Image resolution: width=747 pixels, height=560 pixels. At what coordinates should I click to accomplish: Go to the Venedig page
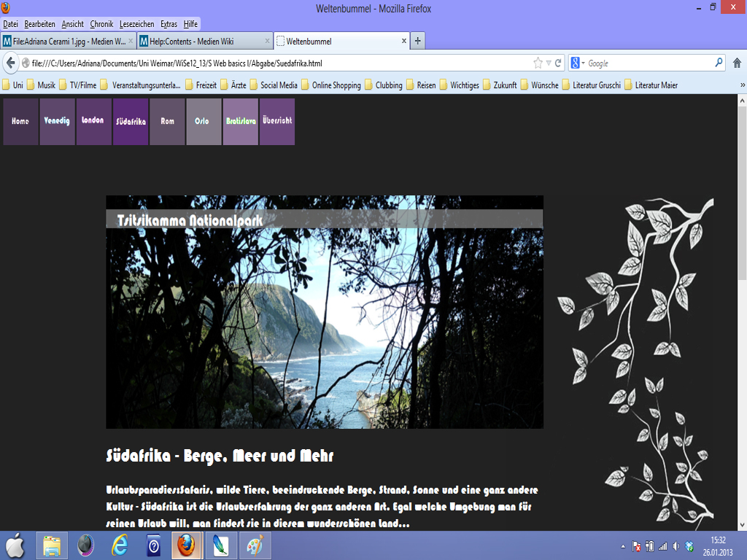[57, 122]
